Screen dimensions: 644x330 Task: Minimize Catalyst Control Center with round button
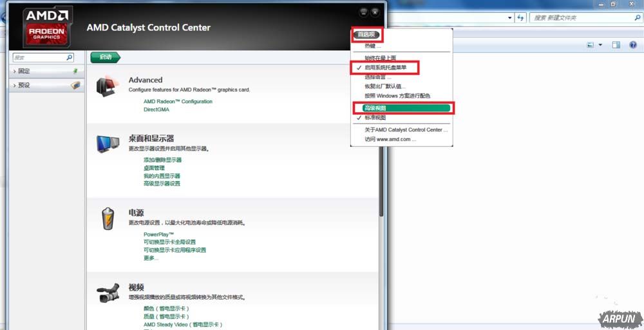(x=363, y=12)
